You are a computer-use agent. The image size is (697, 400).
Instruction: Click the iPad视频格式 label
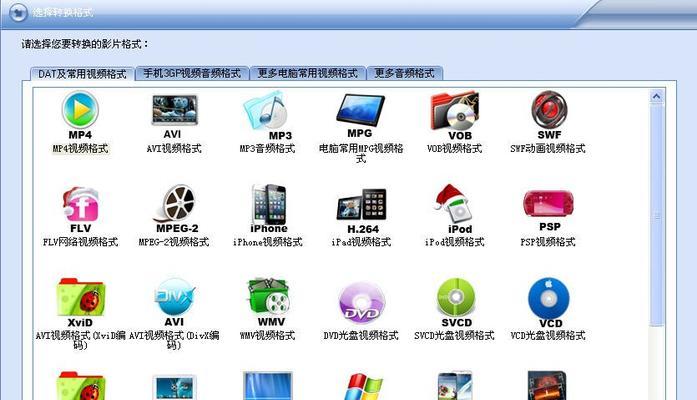[361, 242]
